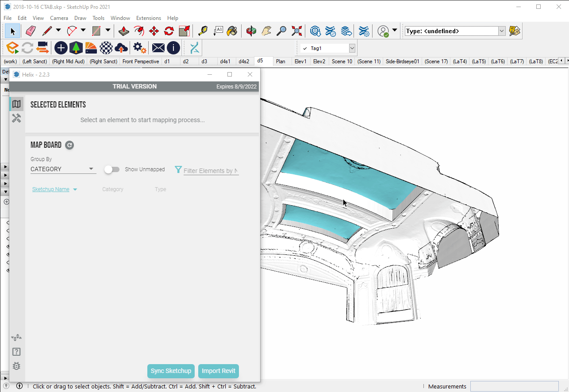The width and height of the screenshot is (569, 392).
Task: Select the arrow Select tool
Action: (x=13, y=31)
